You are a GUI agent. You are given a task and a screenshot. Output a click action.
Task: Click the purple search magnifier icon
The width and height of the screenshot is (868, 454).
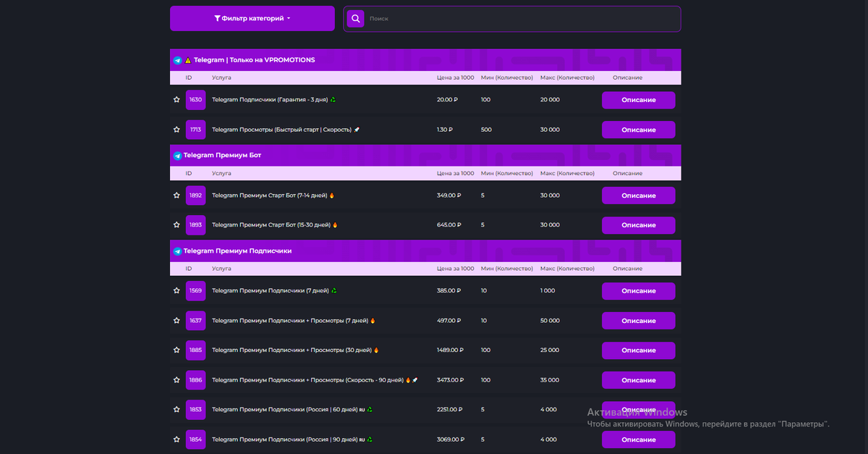click(355, 19)
